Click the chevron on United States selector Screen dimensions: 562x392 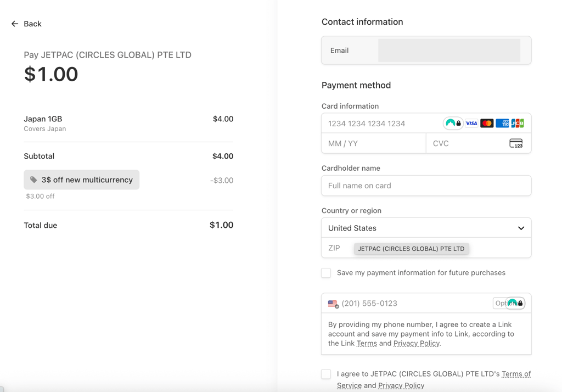[x=521, y=228]
